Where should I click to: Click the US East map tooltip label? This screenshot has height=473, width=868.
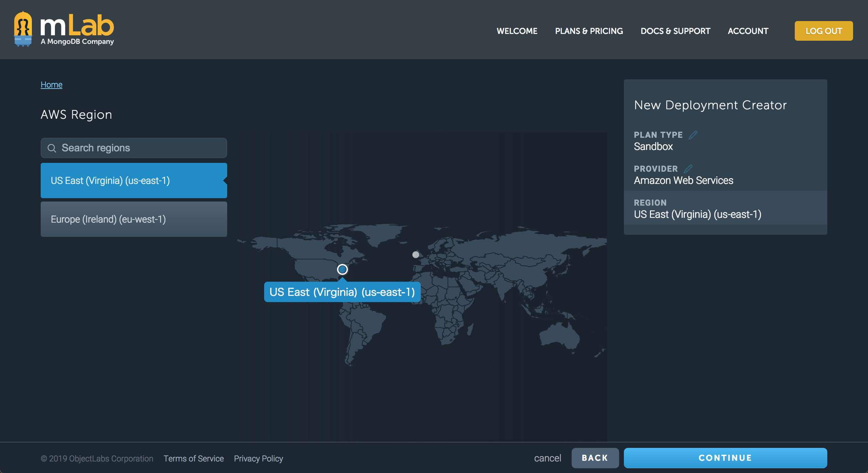point(342,292)
